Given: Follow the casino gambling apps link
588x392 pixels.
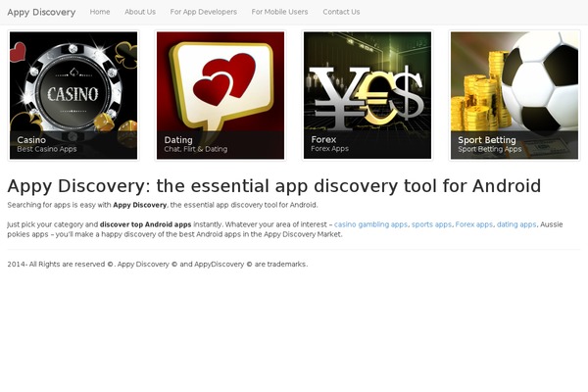Looking at the screenshot, I should (370, 224).
